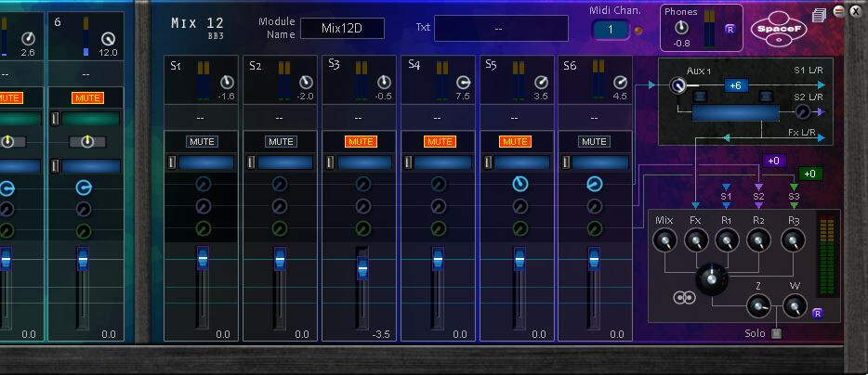The height and width of the screenshot is (375, 868).
Task: Click the S6 fader handle
Action: 594,258
